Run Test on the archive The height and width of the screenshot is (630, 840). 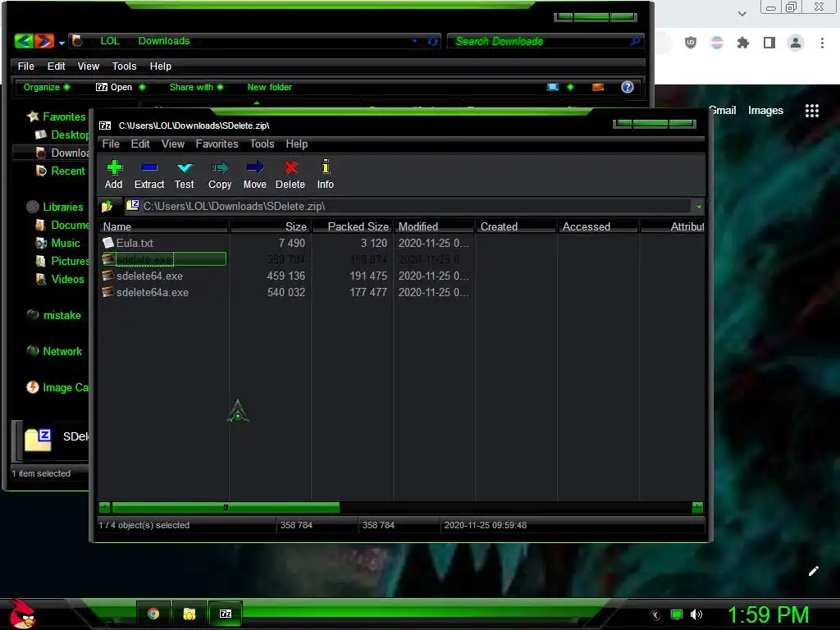coord(185,175)
